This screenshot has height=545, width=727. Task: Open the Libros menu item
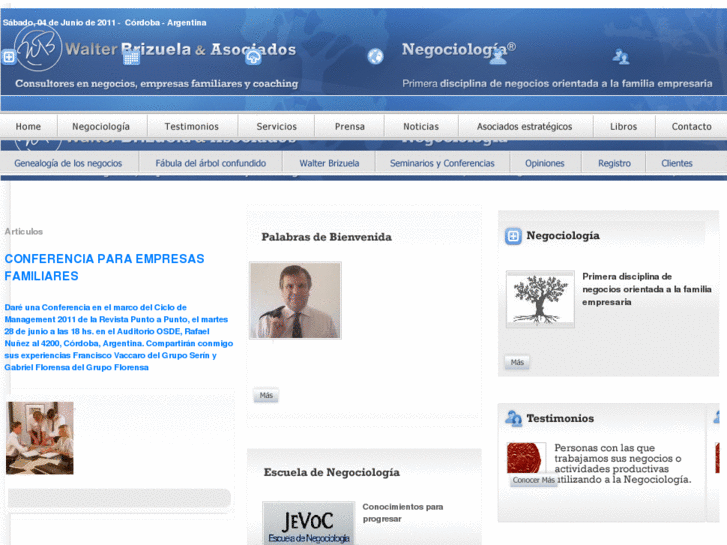point(624,126)
